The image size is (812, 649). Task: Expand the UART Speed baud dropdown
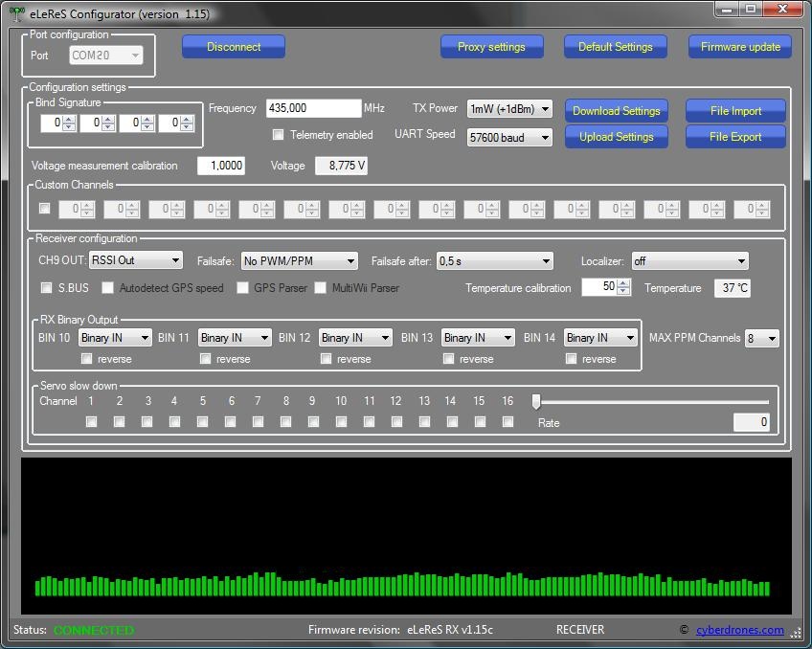click(x=509, y=138)
